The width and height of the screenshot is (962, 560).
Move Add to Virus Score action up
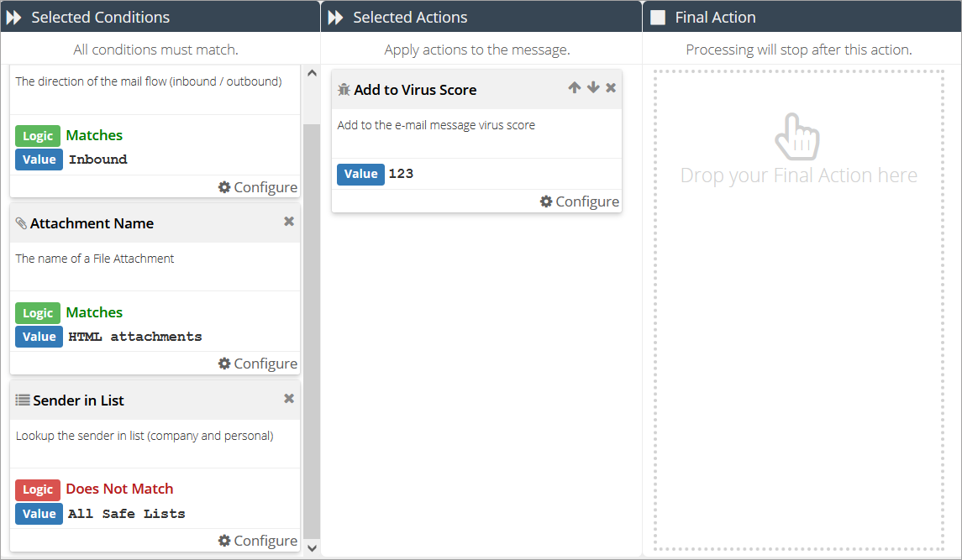(575, 88)
